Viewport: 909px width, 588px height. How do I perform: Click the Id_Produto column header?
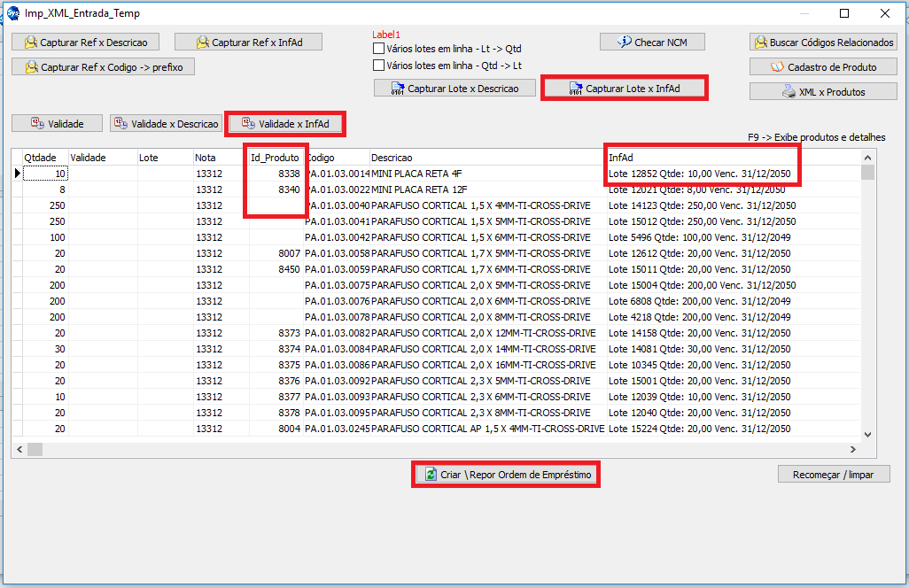[x=275, y=158]
